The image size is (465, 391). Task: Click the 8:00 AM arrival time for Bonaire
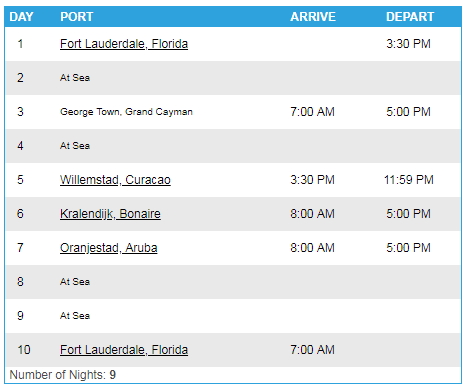click(x=312, y=214)
